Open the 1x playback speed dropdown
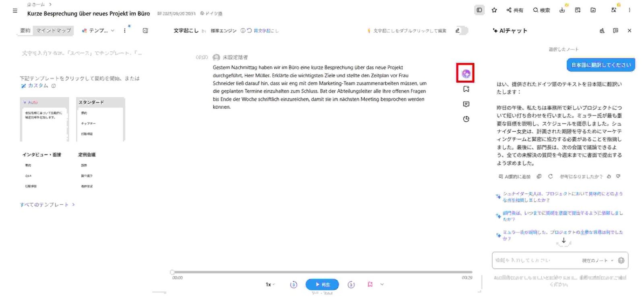644x298 pixels. [x=270, y=285]
